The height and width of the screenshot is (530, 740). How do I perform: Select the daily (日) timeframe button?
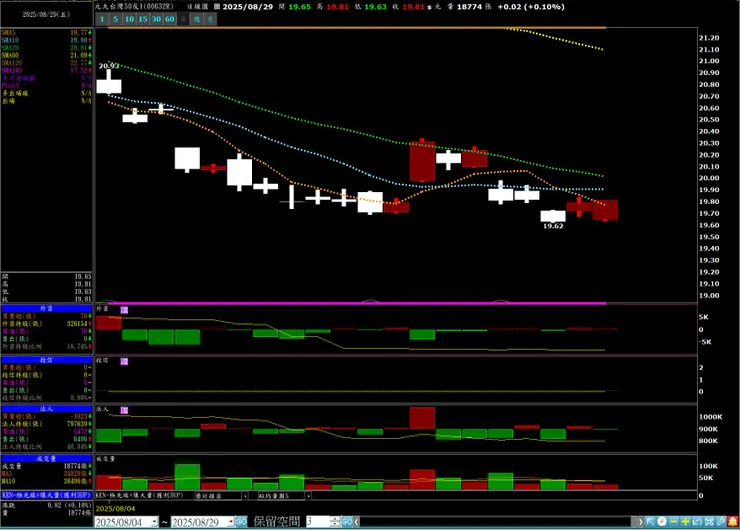point(184,19)
